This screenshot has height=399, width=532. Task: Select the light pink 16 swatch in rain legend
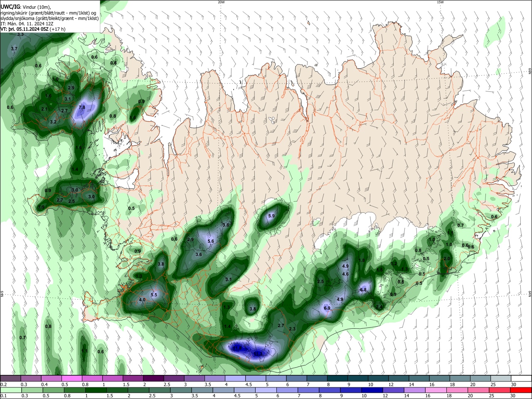coord(436,390)
